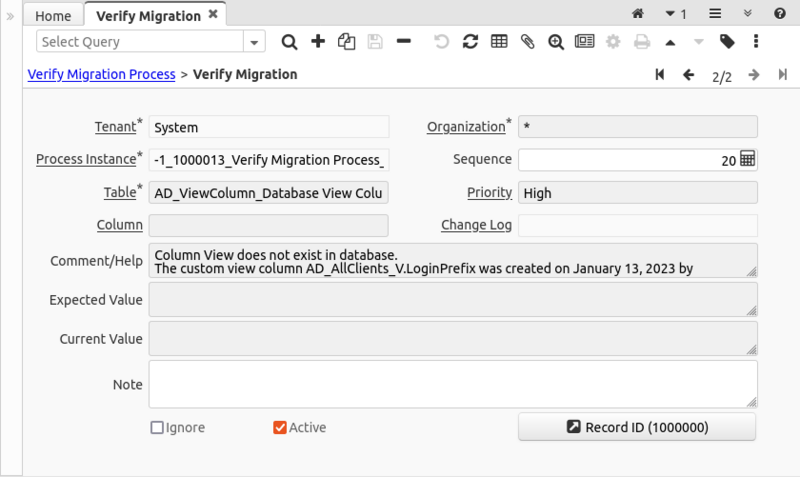Image resolution: width=800 pixels, height=477 pixels.
Task: Open the Select Query dropdown arrow
Action: 254,42
